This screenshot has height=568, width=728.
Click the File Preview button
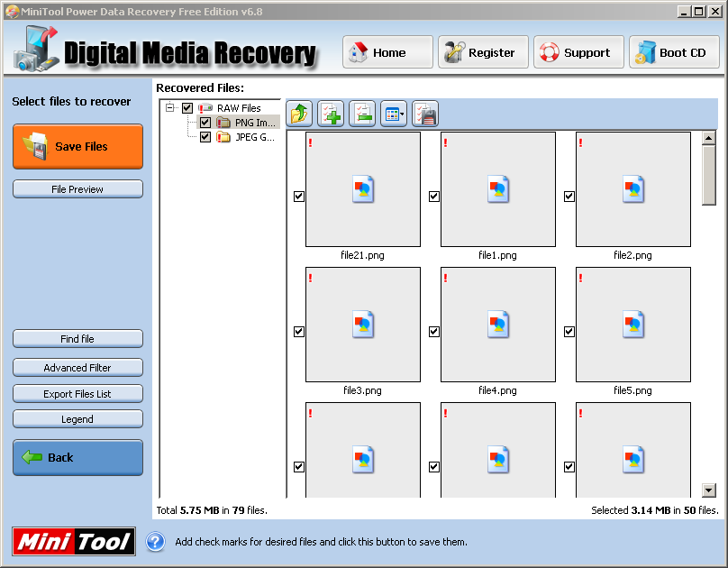click(78, 189)
